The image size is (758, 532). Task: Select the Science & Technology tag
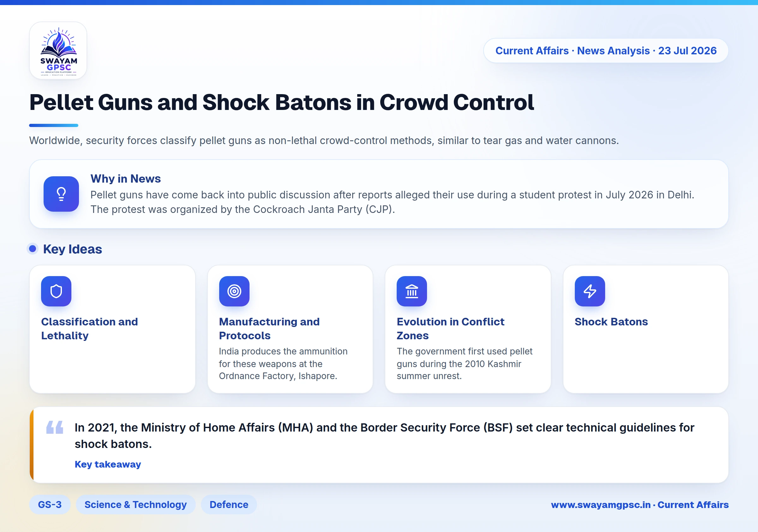point(136,505)
